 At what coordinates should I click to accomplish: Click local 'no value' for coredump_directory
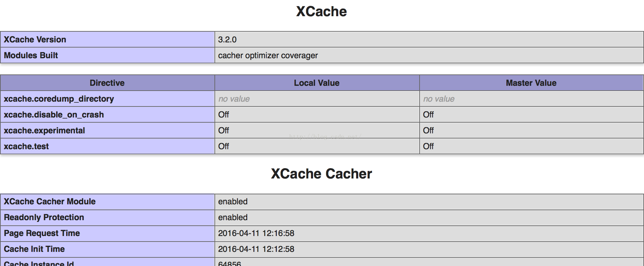pyautogui.click(x=234, y=99)
